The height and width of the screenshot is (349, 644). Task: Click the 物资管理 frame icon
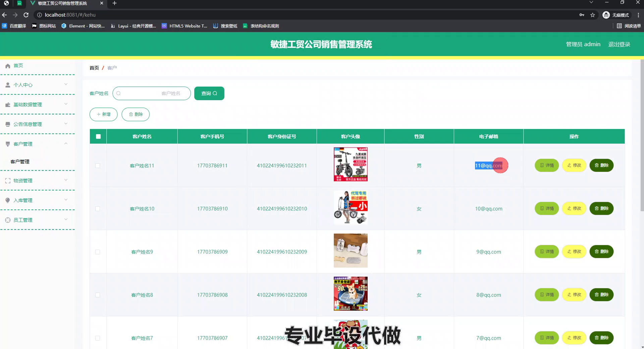click(8, 181)
